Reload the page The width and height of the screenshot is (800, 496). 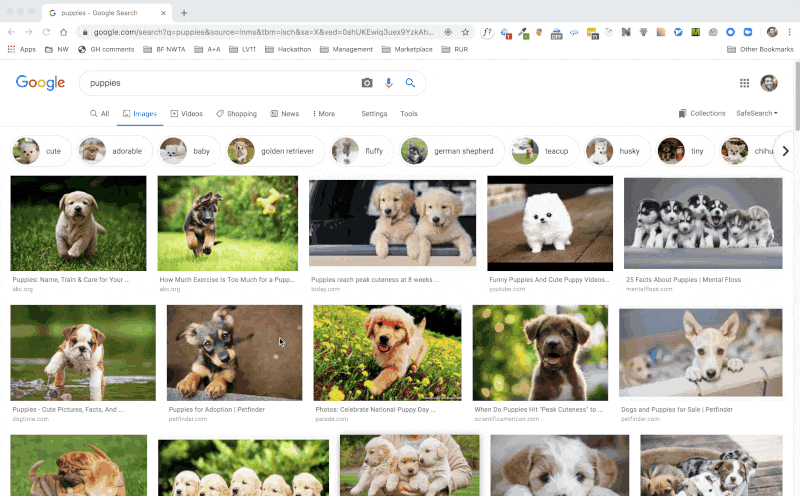coord(46,32)
